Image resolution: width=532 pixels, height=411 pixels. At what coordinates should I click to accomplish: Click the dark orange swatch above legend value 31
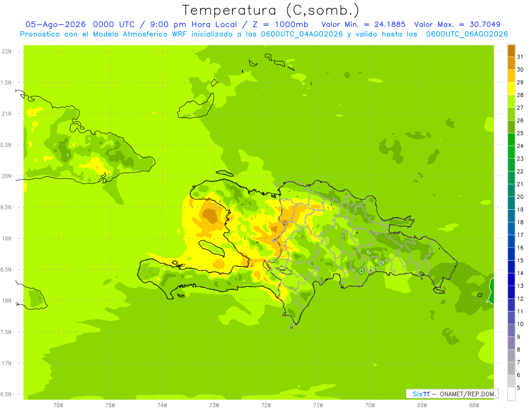(x=511, y=51)
